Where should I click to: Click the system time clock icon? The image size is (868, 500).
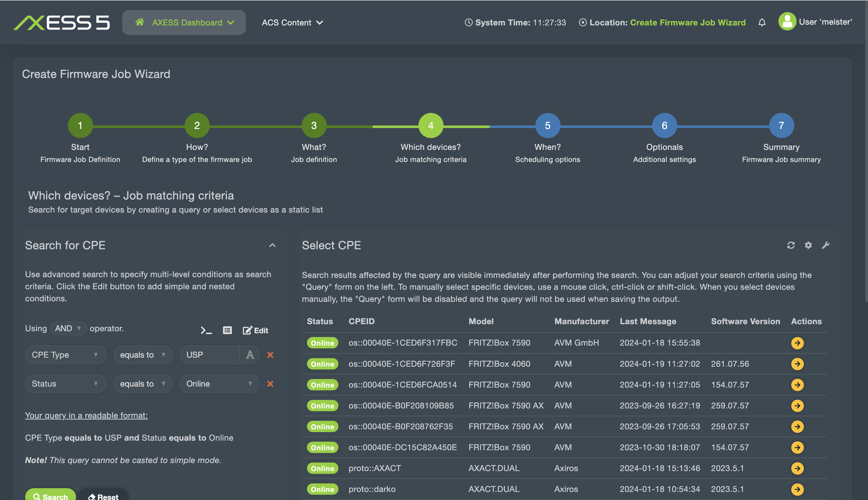pos(468,22)
